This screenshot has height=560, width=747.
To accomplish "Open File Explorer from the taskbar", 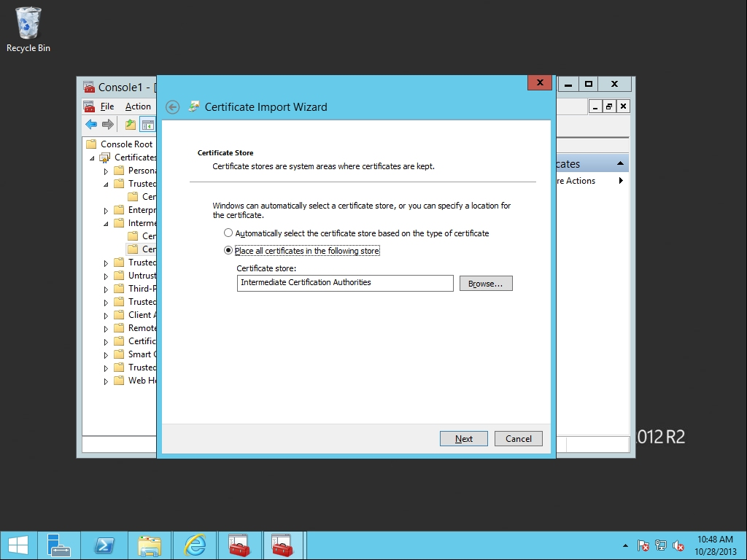I will click(150, 545).
